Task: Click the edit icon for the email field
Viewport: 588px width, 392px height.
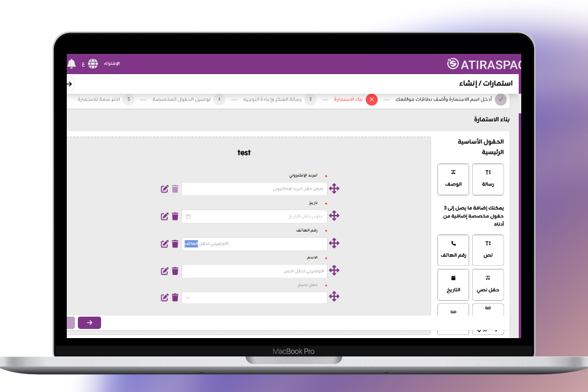Action: 164,189
